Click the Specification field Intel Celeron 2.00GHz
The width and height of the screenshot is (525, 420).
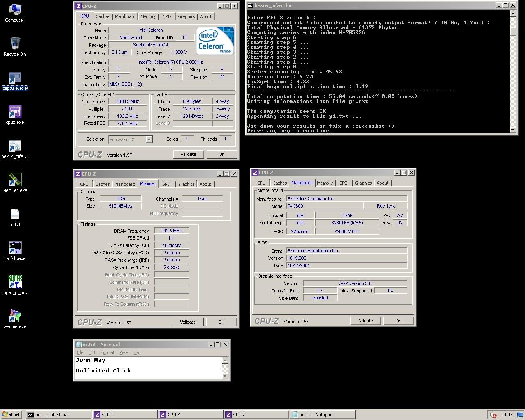[171, 62]
